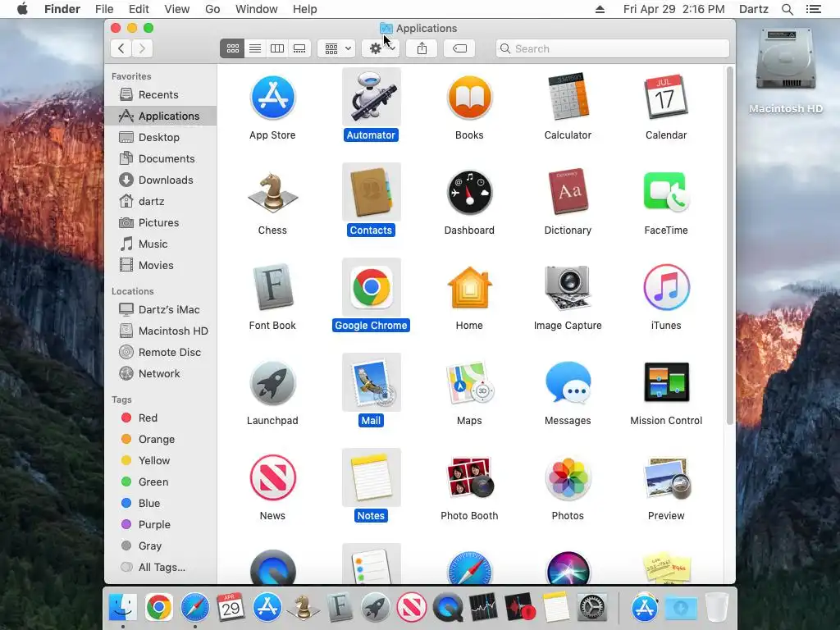The width and height of the screenshot is (840, 630).
Task: Open Spotlight search in the menu bar
Action: tap(787, 9)
